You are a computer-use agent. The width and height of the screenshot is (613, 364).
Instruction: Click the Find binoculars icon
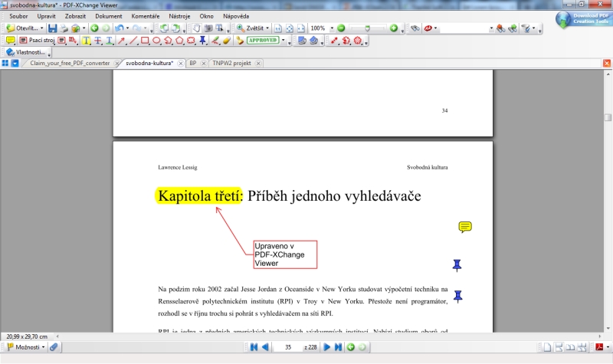point(415,28)
